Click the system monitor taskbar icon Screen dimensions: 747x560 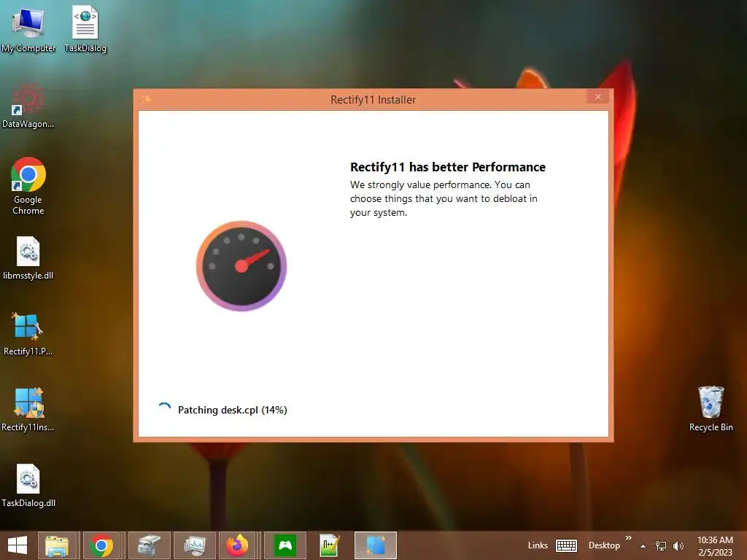[195, 545]
